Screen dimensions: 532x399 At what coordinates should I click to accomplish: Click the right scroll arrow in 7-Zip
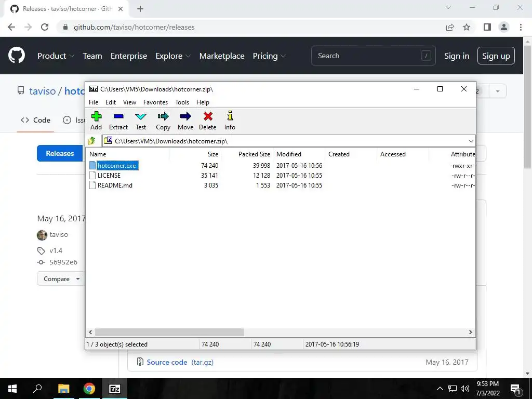coord(471,332)
